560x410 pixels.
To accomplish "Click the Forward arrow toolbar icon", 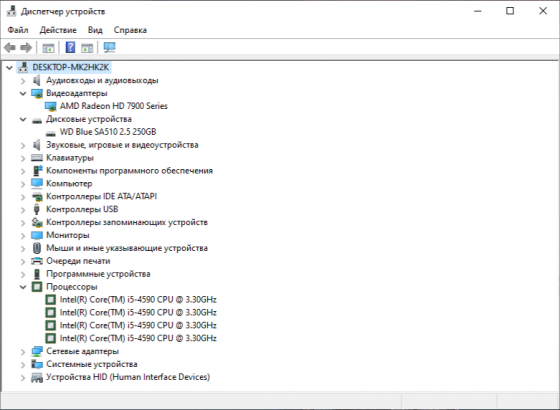I will click(x=26, y=48).
